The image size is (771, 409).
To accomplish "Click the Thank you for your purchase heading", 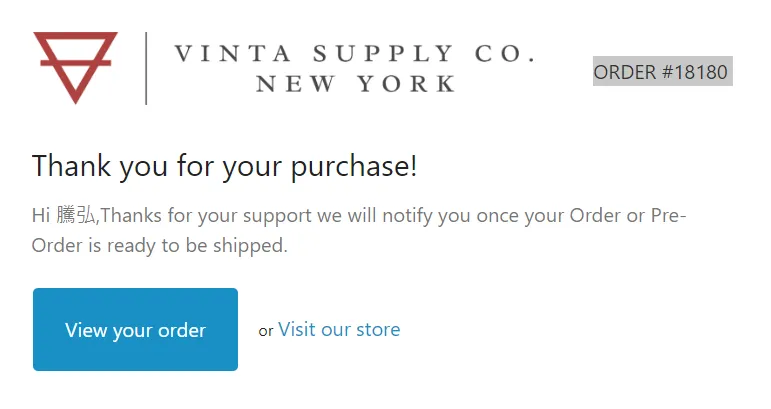I will coord(225,166).
